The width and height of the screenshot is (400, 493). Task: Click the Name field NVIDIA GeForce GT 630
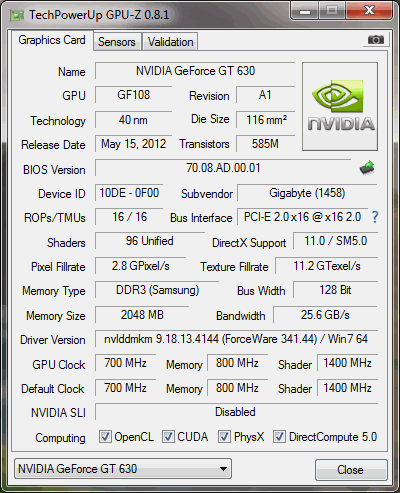(195, 71)
